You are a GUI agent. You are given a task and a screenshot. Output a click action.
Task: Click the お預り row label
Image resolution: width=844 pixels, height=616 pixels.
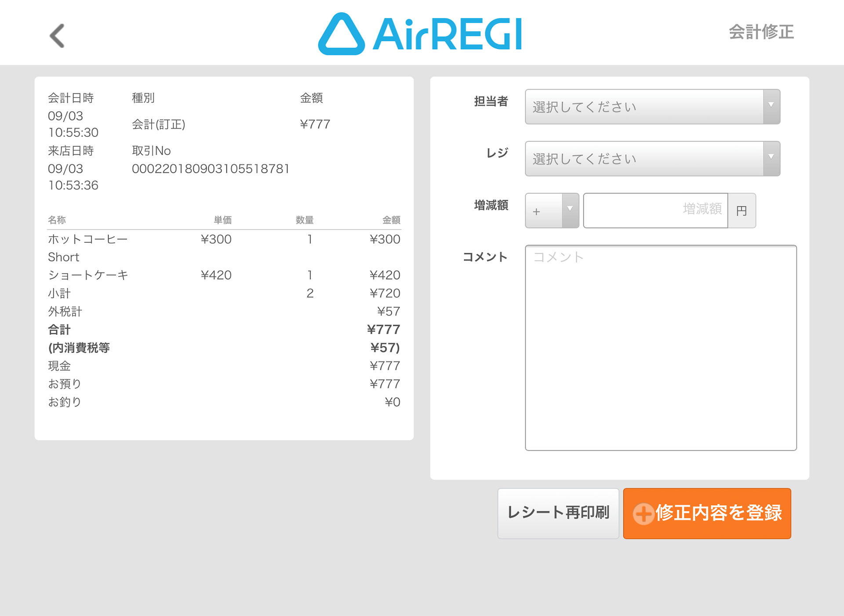[65, 384]
